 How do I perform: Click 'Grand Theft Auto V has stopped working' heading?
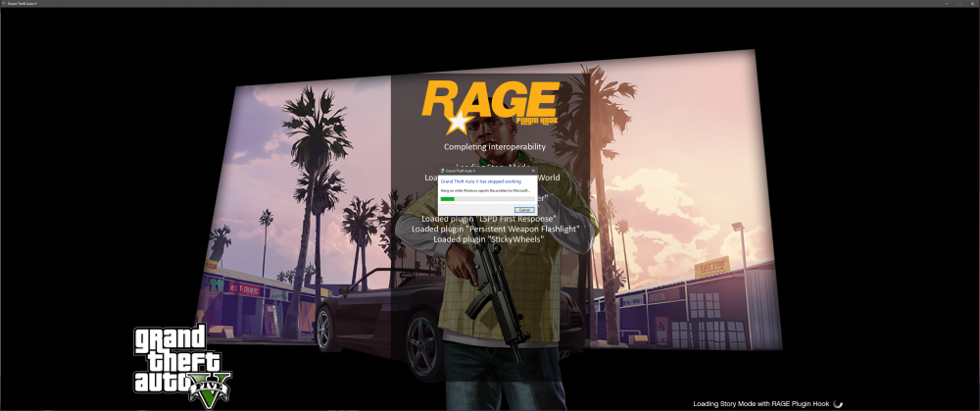click(x=480, y=181)
